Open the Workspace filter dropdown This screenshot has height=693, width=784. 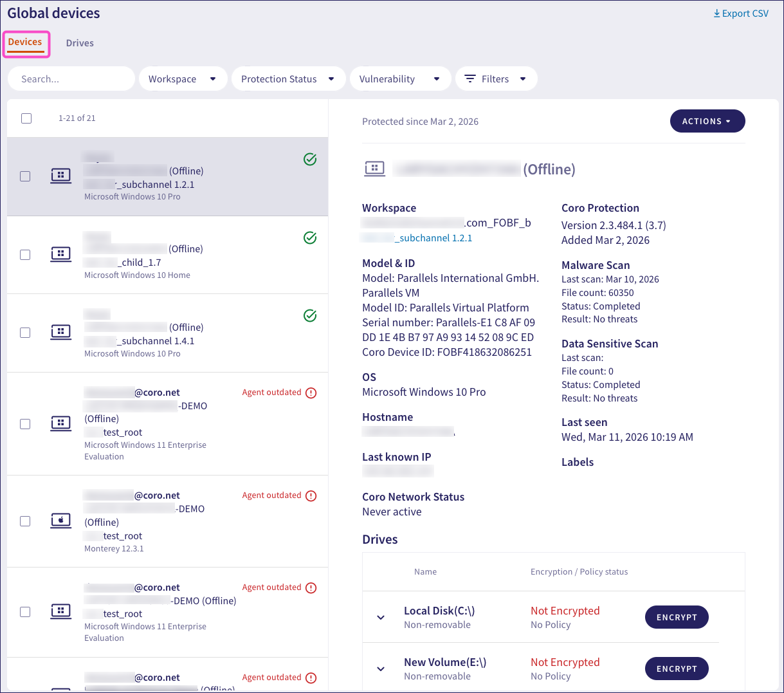tap(183, 79)
